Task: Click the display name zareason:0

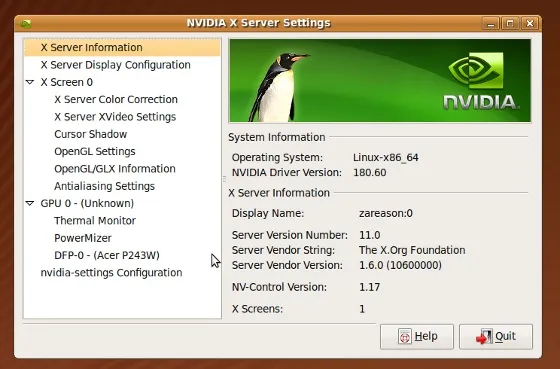Action: (x=386, y=213)
